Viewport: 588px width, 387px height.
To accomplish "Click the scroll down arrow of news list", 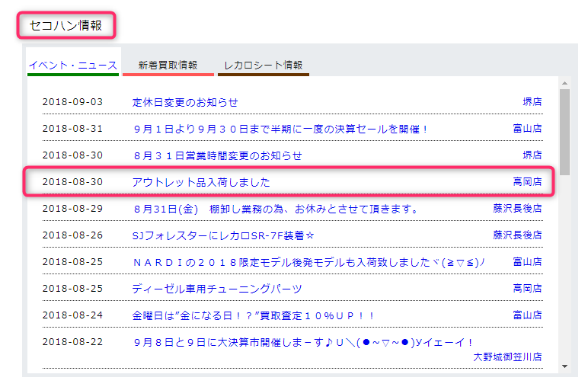I will point(564,366).
